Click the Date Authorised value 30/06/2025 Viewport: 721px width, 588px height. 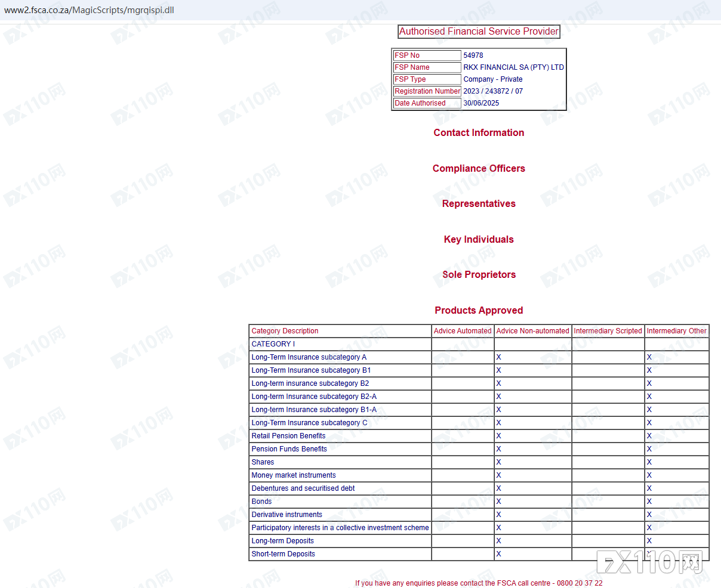click(481, 103)
